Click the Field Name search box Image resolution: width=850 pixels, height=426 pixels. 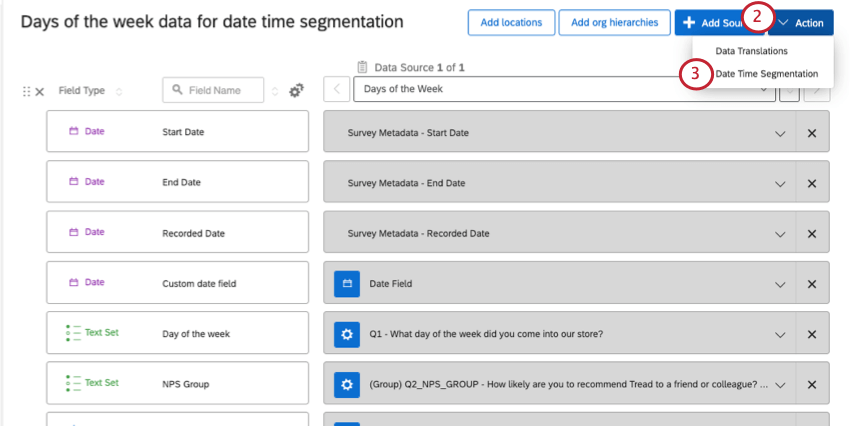pyautogui.click(x=213, y=90)
